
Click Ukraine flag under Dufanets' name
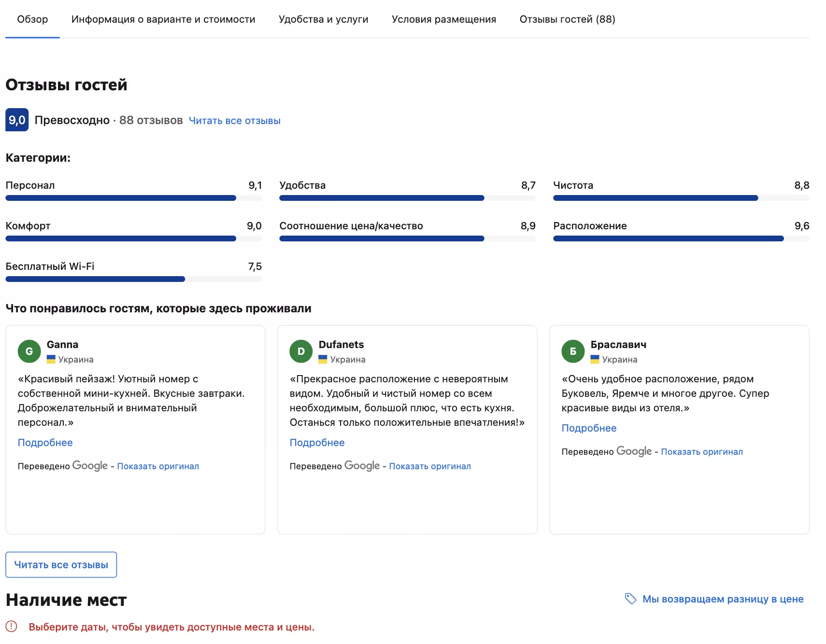[323, 360]
